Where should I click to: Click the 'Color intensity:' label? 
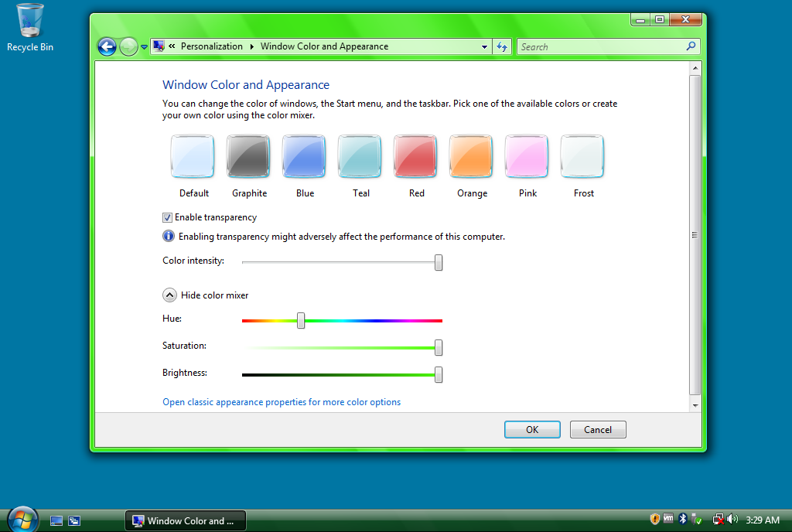(x=193, y=261)
